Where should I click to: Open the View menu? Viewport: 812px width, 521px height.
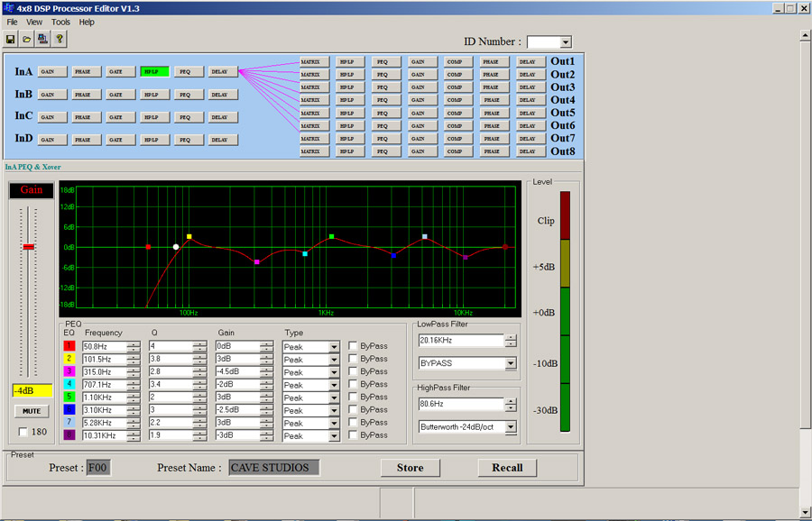(34, 22)
